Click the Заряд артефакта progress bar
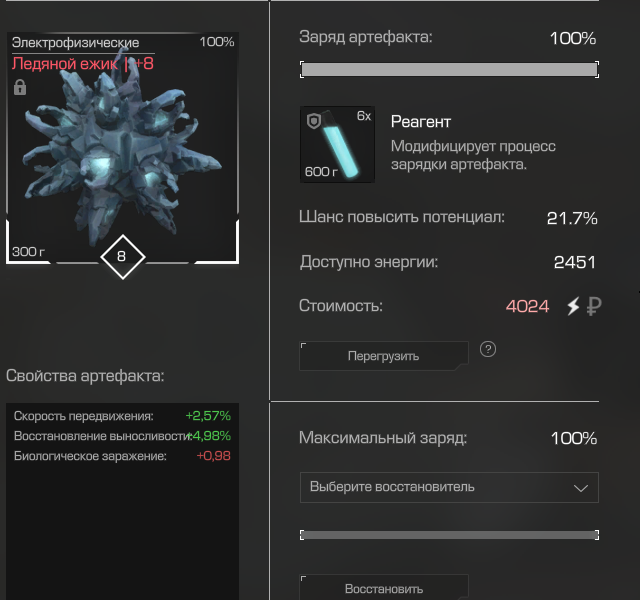The image size is (640, 600). click(449, 69)
